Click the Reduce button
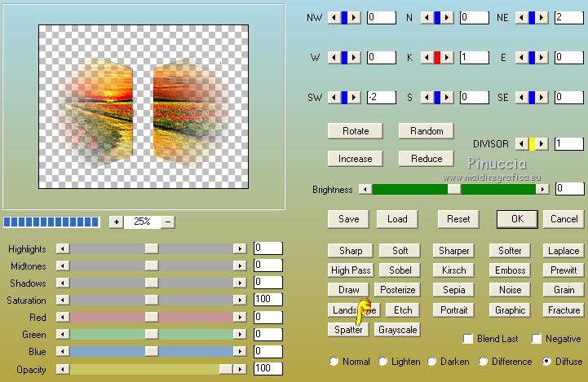Image resolution: width=588 pixels, height=382 pixels. (427, 159)
